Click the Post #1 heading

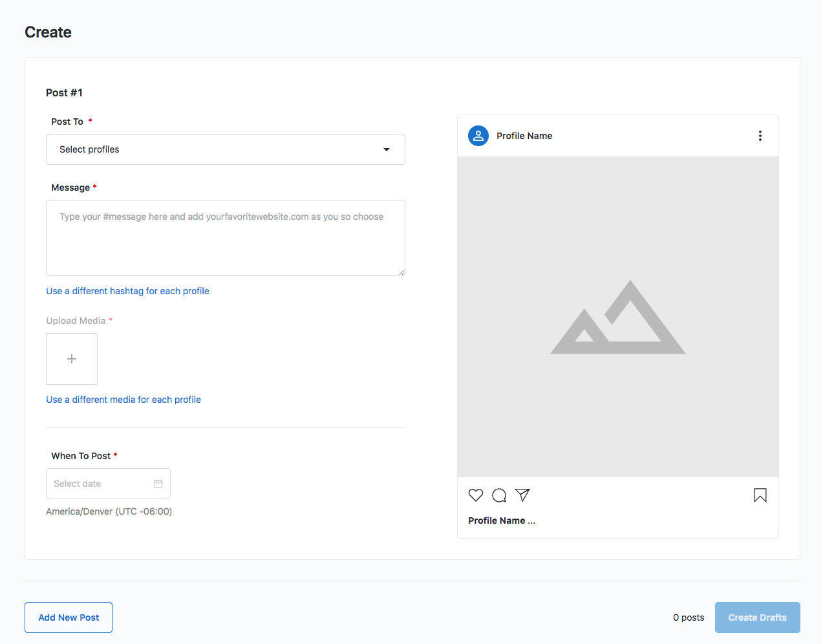(64, 92)
